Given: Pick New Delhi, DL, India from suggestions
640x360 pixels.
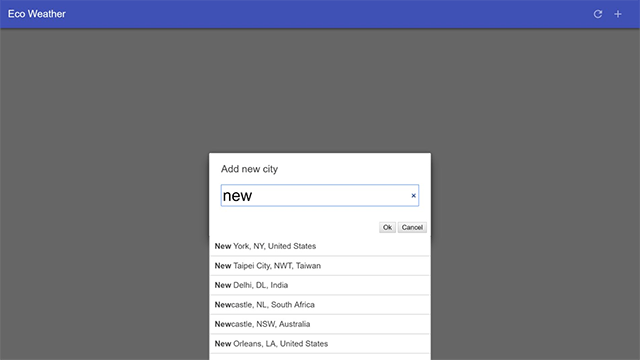Looking at the screenshot, I should click(320, 285).
